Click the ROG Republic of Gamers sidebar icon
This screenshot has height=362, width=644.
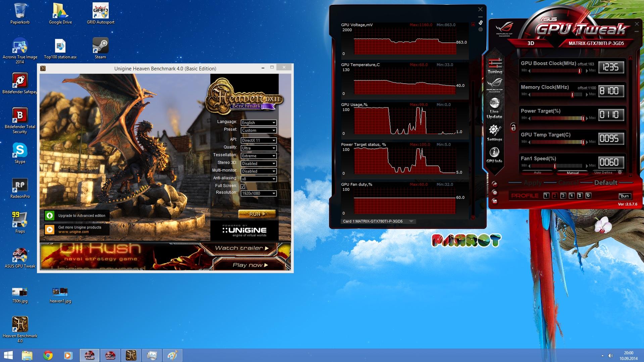[x=495, y=86]
